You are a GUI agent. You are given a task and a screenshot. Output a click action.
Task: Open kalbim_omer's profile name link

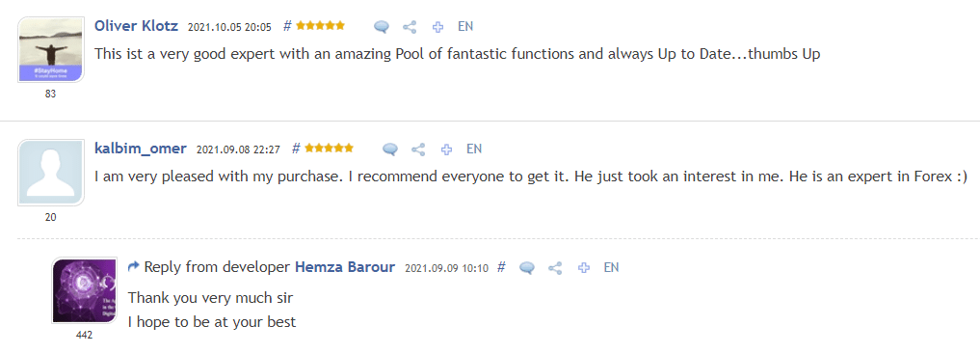(140, 149)
